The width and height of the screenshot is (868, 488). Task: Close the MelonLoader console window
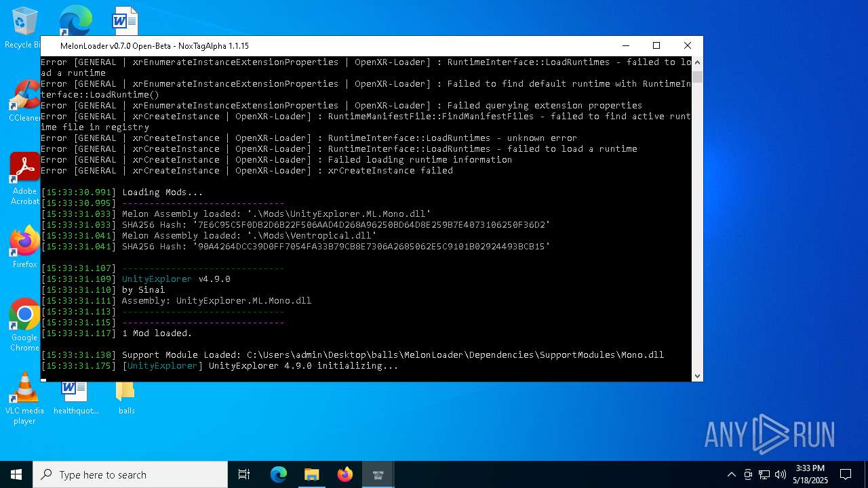point(688,45)
